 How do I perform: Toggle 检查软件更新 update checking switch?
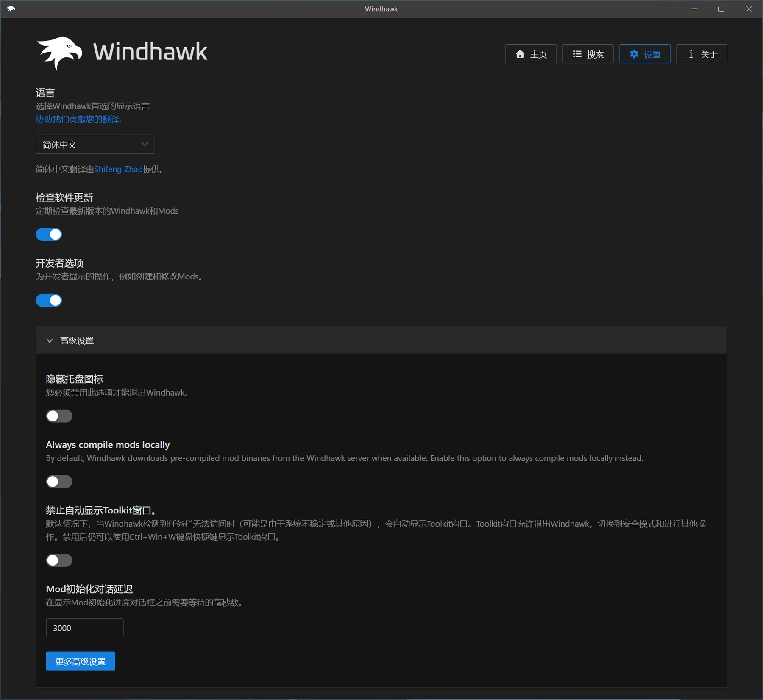(49, 234)
